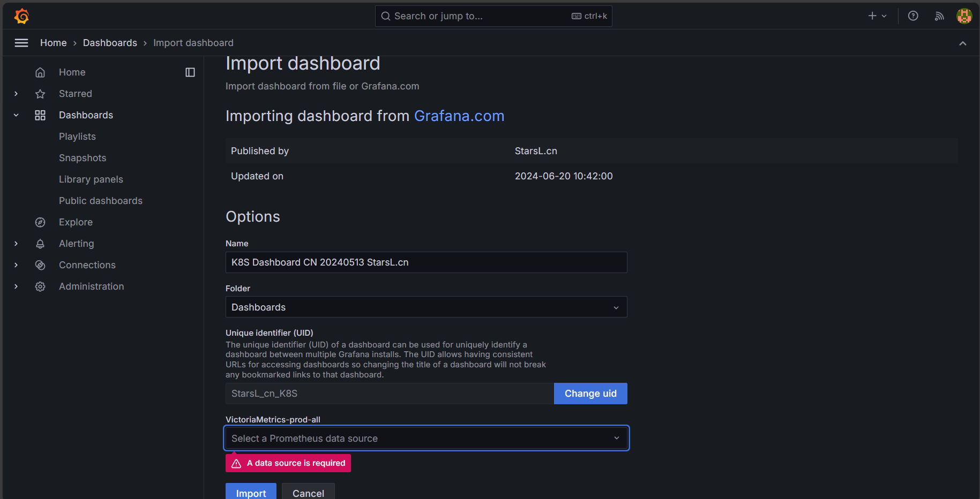Screen dimensions: 980x499
Task: Open Connections in the sidebar
Action: [87, 265]
